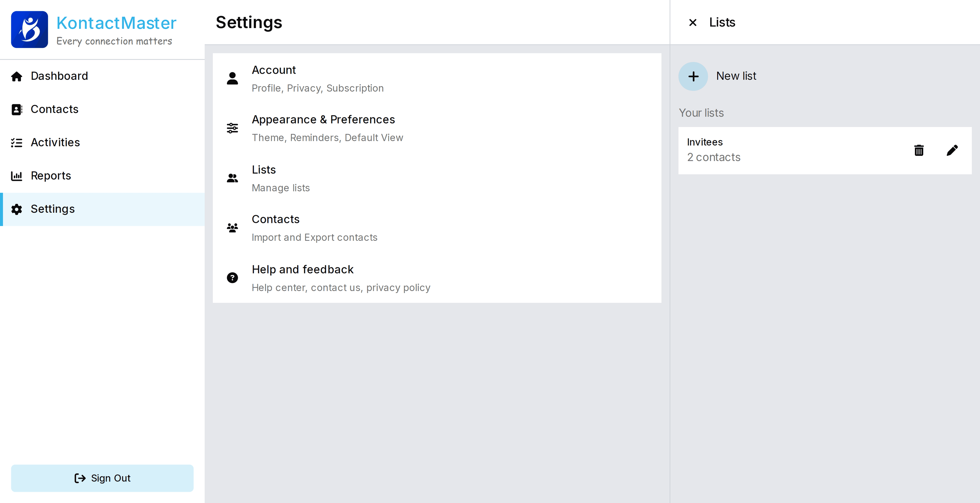Open the Contacts page in sidebar
This screenshot has width=980, height=503.
pyautogui.click(x=54, y=109)
